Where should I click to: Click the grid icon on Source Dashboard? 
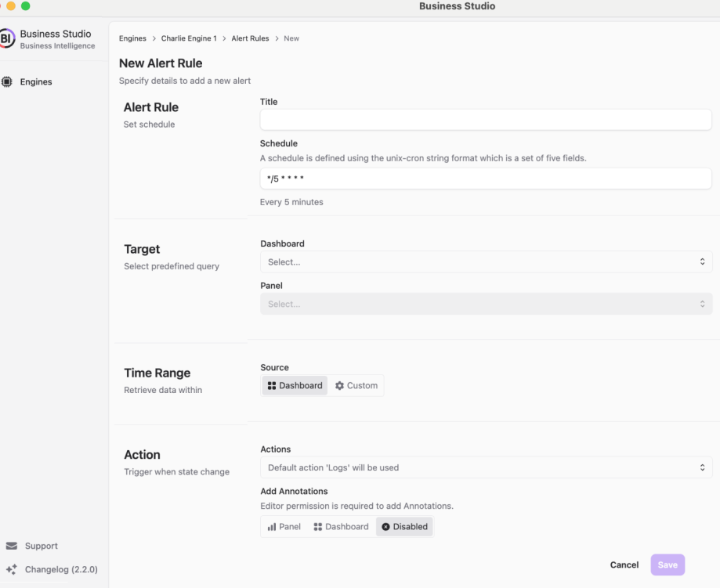272,385
